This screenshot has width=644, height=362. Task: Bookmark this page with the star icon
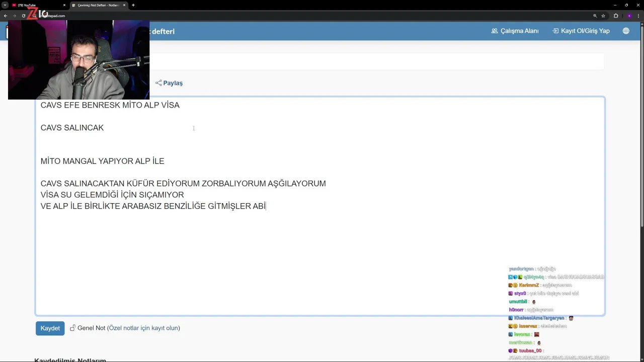click(x=603, y=16)
